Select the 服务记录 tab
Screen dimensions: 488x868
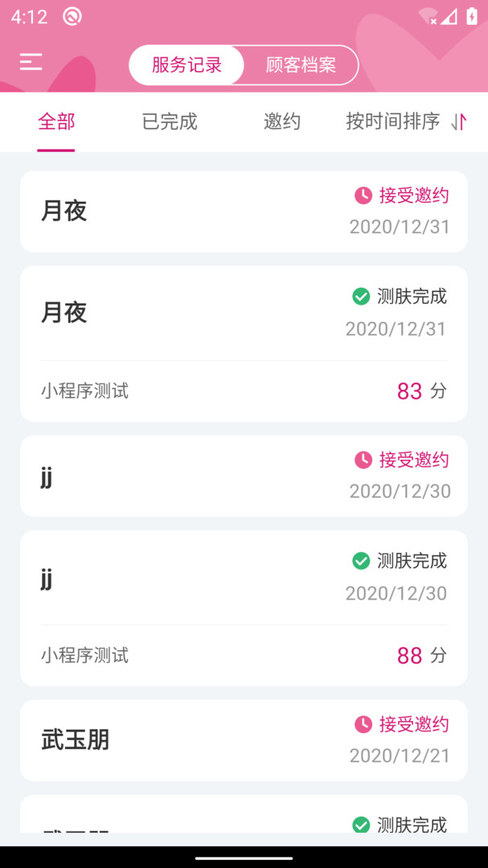(186, 65)
